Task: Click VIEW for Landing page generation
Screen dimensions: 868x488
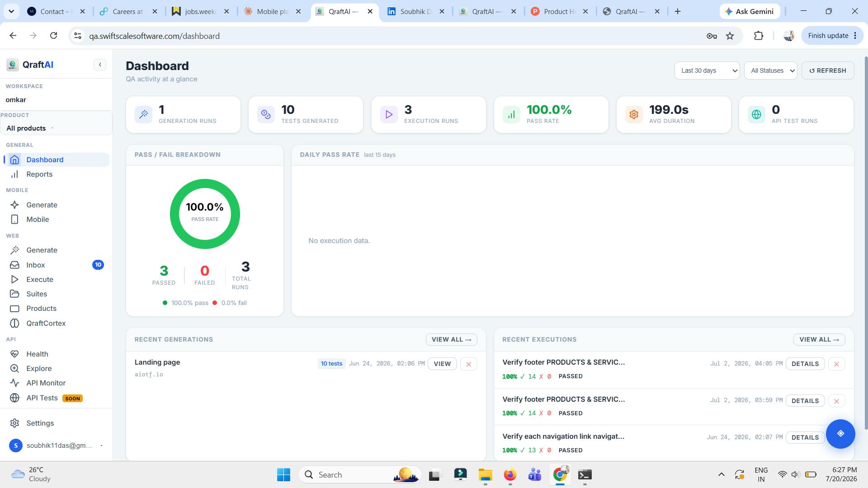Action: (x=442, y=364)
